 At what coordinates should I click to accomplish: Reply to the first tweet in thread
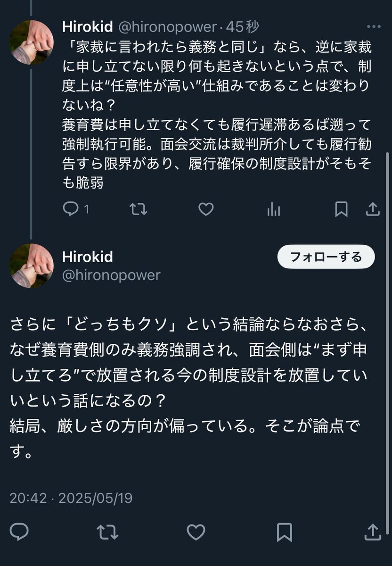coord(71,209)
